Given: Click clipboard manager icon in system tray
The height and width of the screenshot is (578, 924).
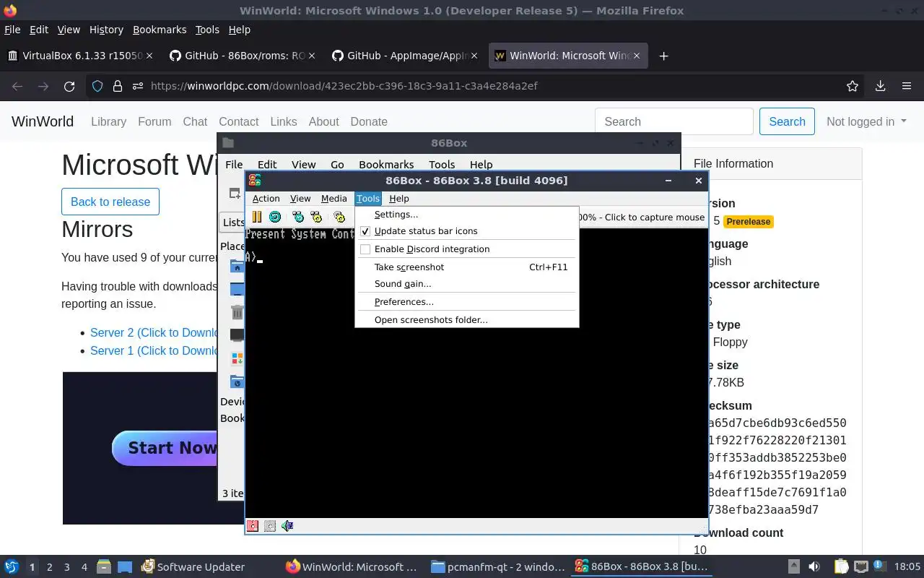Looking at the screenshot, I should click(841, 566).
